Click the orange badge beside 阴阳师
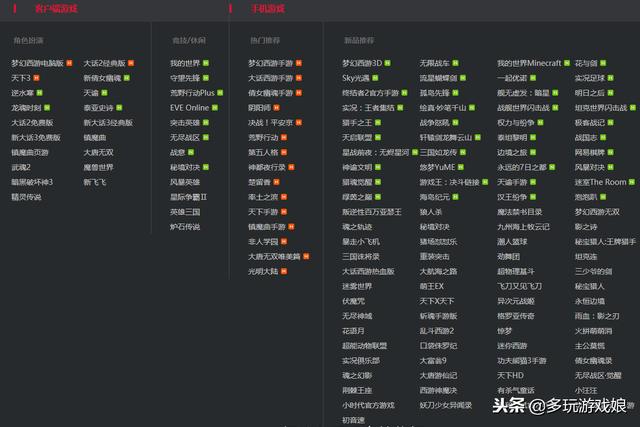Image resolution: width=640 pixels, height=427 pixels. coord(277,108)
